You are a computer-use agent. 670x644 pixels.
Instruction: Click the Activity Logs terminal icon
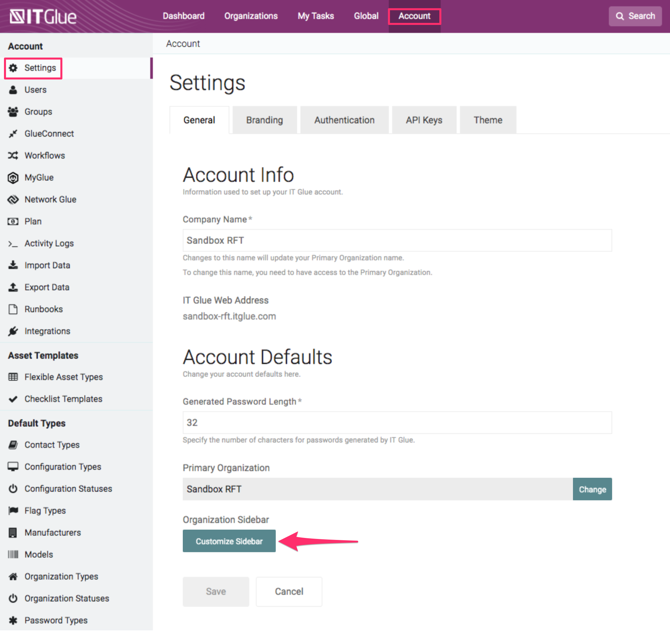tap(13, 243)
